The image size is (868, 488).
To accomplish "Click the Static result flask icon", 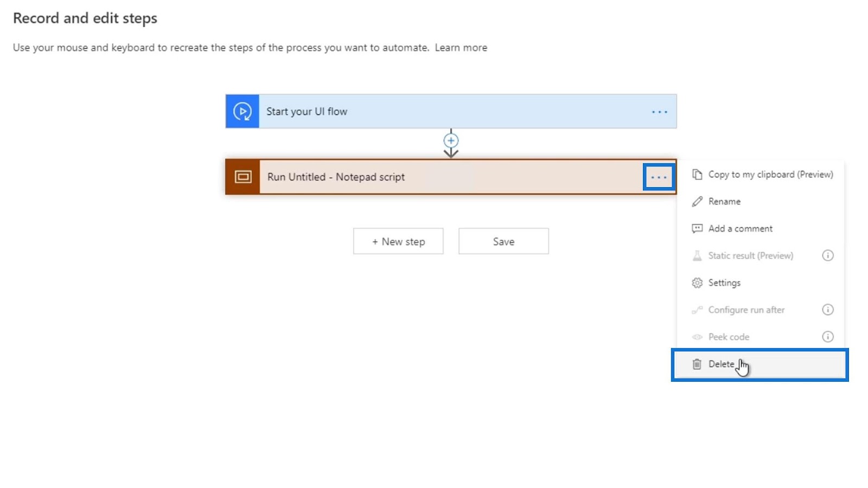I will point(697,255).
